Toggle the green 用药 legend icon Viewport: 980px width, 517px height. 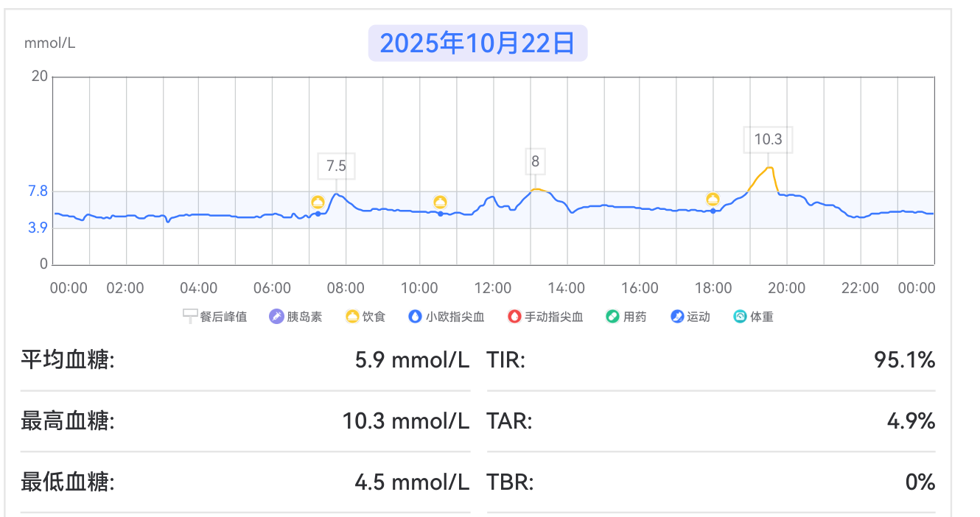point(612,317)
